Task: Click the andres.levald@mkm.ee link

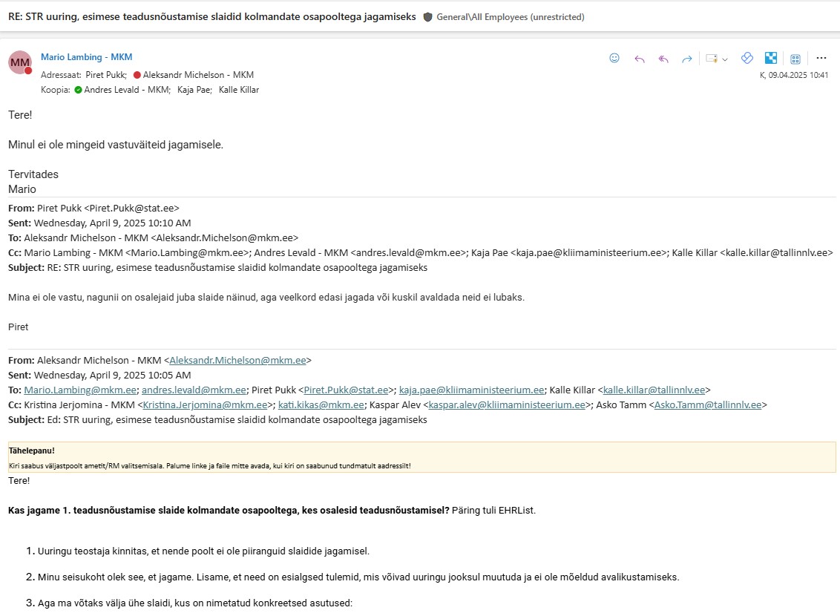Action: pyautogui.click(x=194, y=390)
